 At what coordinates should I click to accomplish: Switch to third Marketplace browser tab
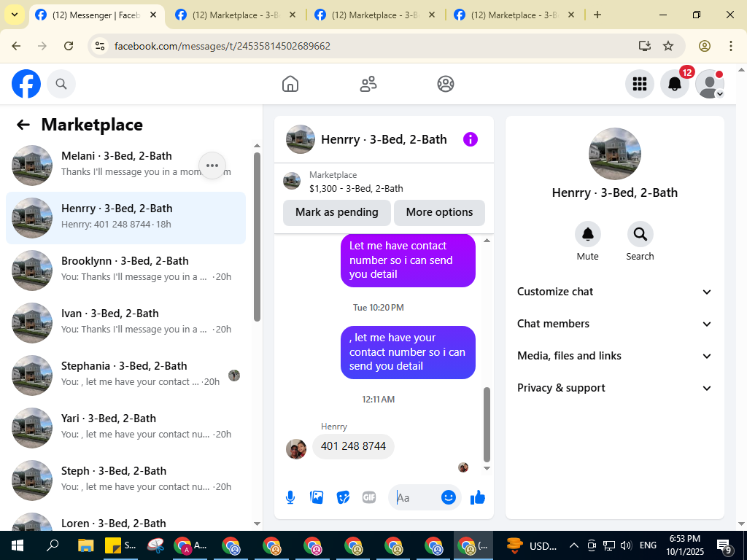(x=376, y=15)
